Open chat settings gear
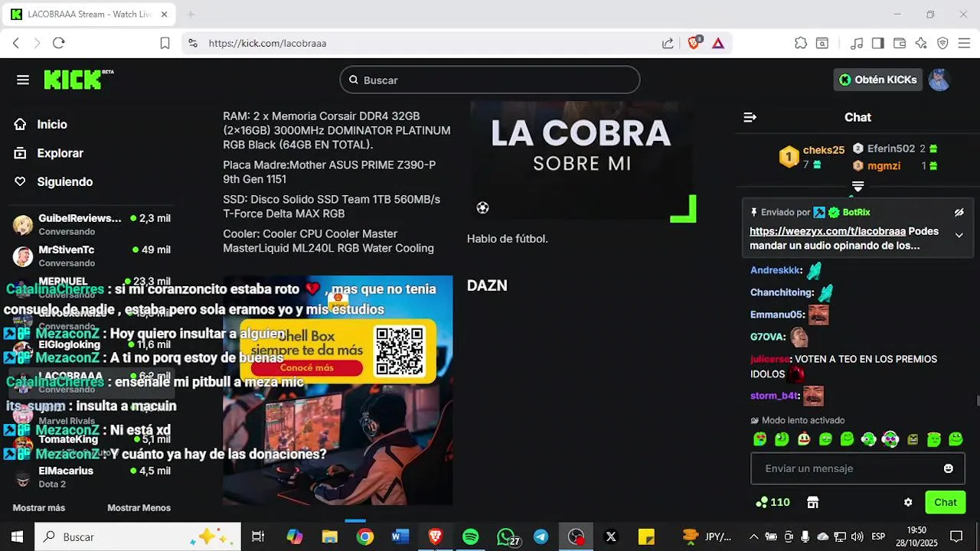The height and width of the screenshot is (551, 980). (908, 503)
